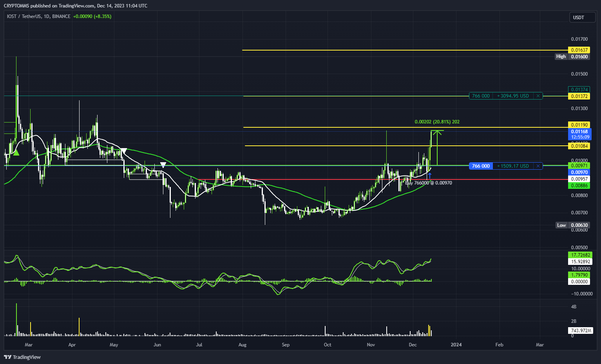Click the current price 0.01168 countdown label
601x364 pixels.
coord(579,134)
